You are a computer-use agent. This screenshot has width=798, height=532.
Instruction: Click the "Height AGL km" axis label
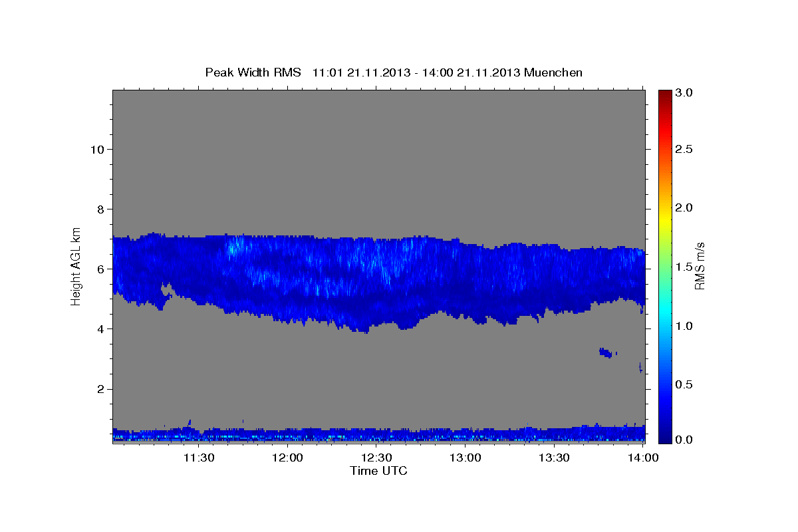click(x=76, y=265)
